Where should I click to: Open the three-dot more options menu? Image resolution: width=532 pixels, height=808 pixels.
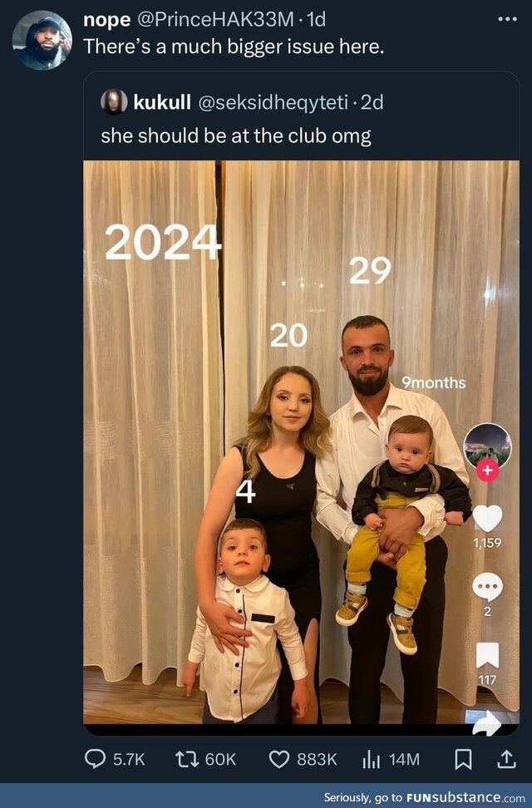pos(507,20)
